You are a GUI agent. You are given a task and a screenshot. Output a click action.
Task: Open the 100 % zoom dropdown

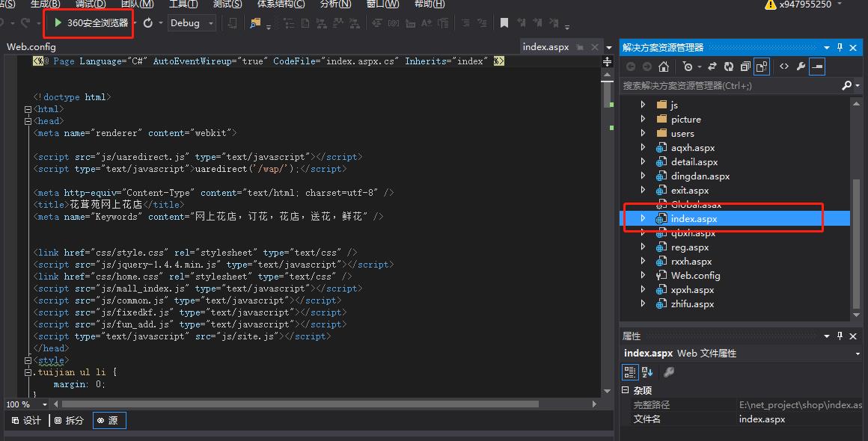[x=45, y=404]
